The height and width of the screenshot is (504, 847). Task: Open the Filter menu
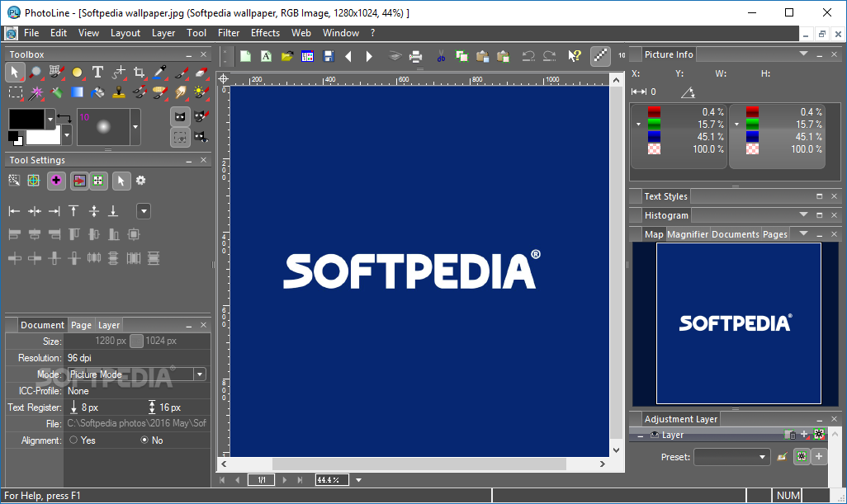click(x=229, y=33)
